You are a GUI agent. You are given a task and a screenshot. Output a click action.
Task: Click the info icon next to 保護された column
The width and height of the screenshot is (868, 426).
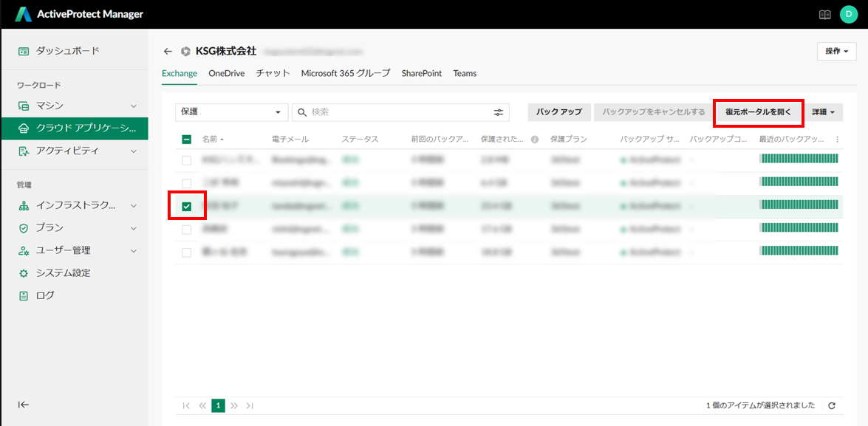coord(535,140)
